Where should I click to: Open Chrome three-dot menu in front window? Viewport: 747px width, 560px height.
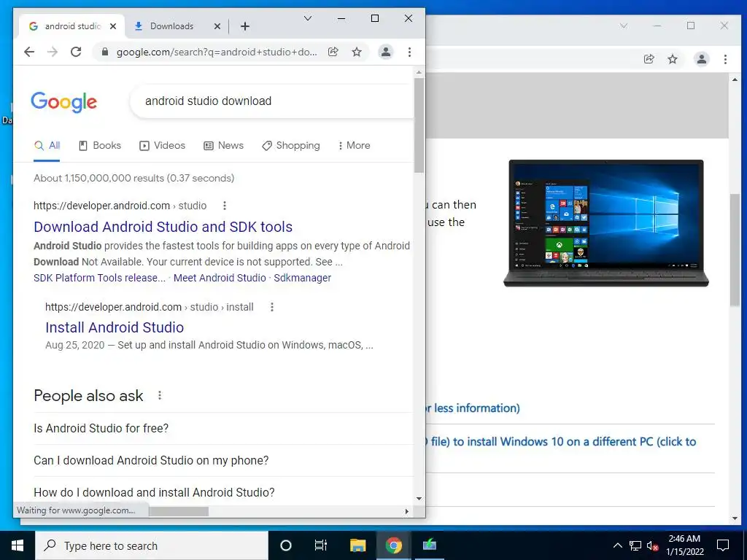click(410, 52)
